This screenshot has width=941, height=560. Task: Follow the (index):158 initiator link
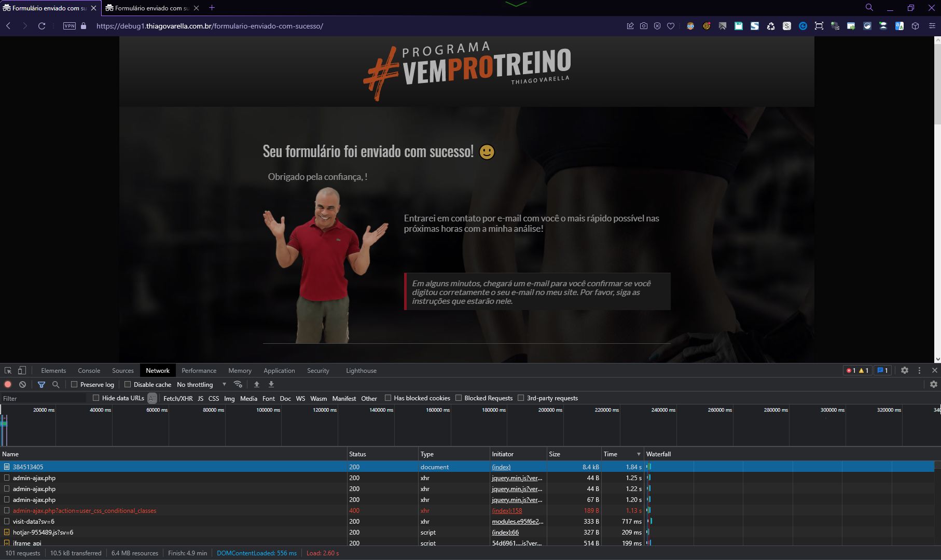507,511
